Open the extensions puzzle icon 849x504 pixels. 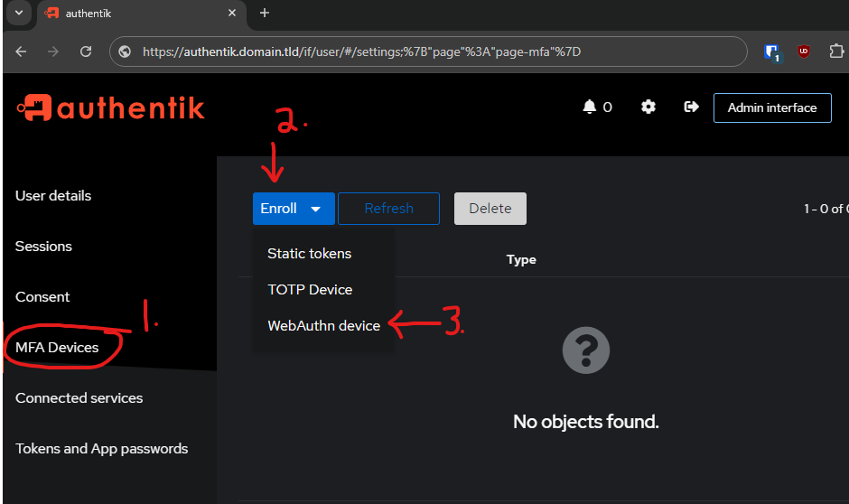pos(836,51)
